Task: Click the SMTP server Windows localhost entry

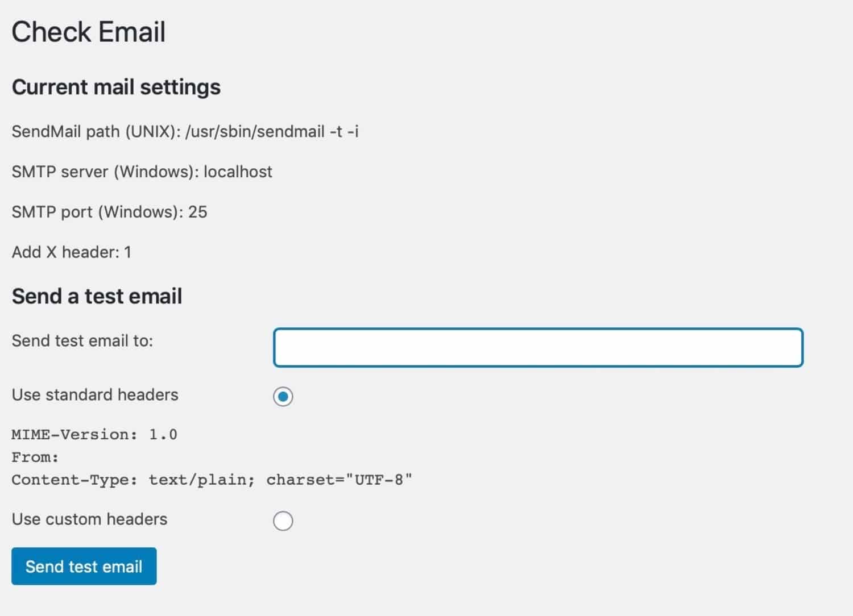Action: pyautogui.click(x=142, y=172)
